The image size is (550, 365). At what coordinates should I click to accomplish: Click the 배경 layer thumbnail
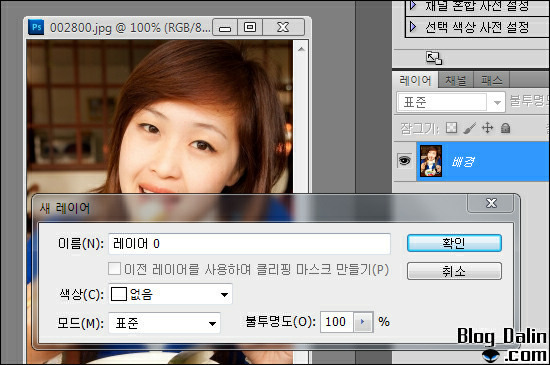[x=431, y=161]
